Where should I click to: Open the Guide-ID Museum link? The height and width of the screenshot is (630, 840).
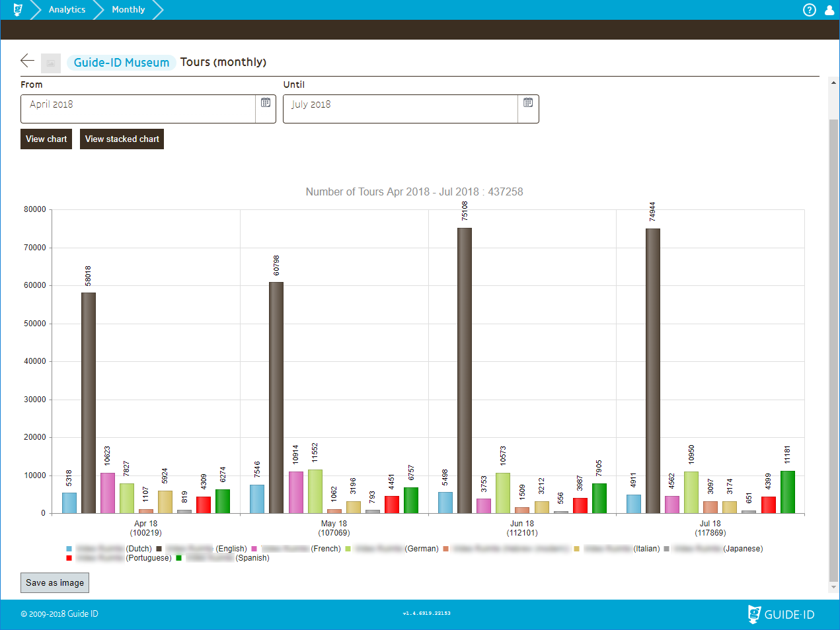point(122,63)
